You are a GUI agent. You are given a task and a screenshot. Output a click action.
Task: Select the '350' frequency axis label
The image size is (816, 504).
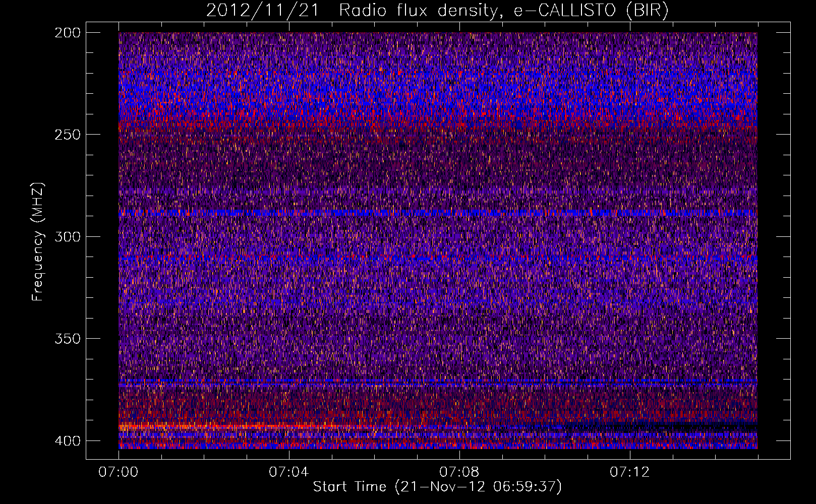(x=68, y=339)
